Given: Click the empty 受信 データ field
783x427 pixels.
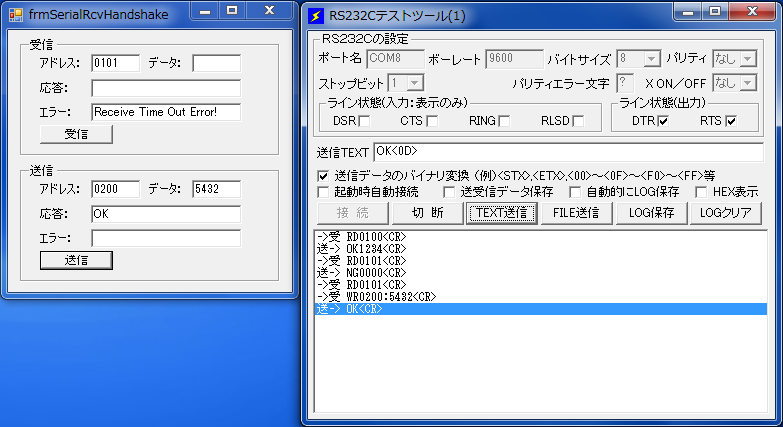Looking at the screenshot, I should (x=217, y=63).
